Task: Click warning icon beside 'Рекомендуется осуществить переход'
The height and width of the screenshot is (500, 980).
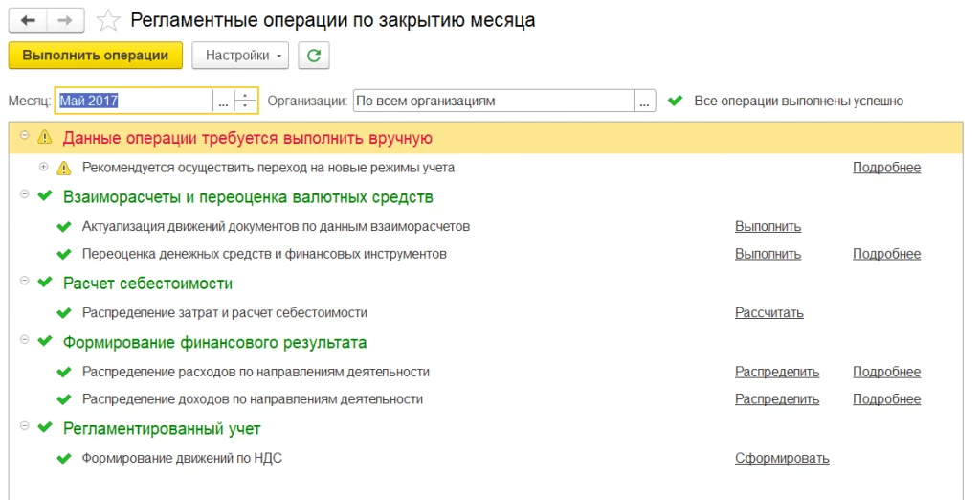Action: [64, 168]
